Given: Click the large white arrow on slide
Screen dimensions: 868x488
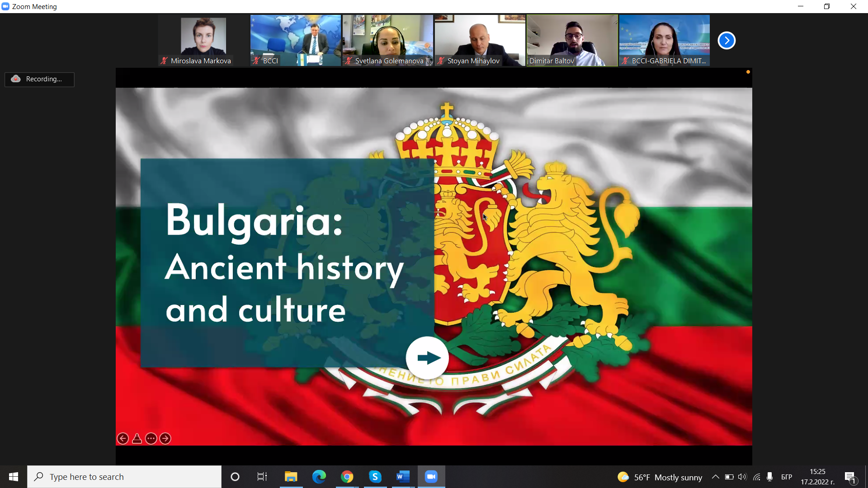Looking at the screenshot, I should point(427,358).
